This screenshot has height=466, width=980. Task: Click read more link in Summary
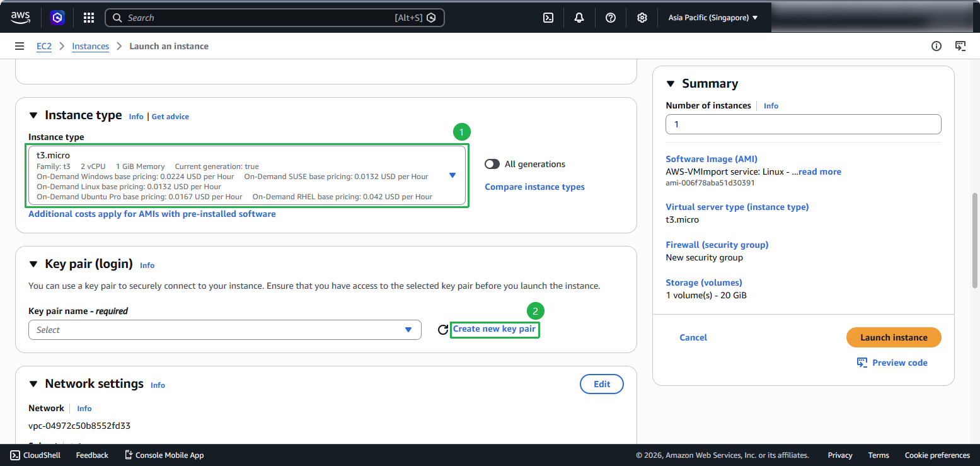[820, 172]
